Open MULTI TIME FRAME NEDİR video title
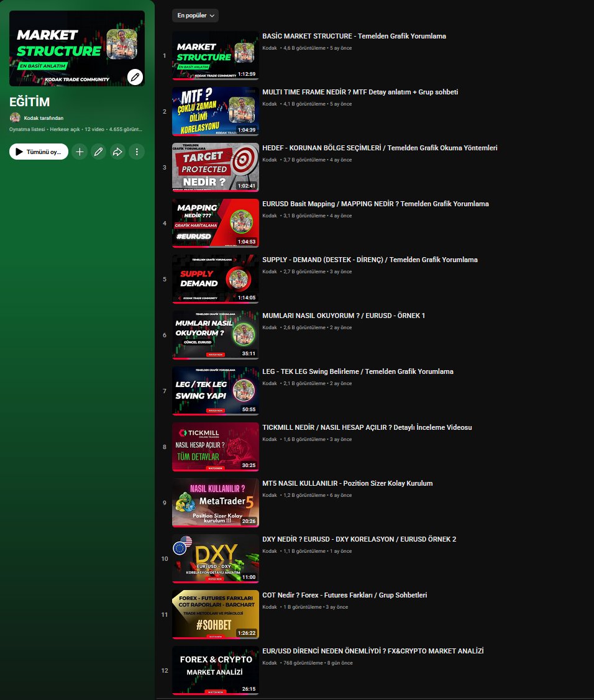 (x=360, y=92)
